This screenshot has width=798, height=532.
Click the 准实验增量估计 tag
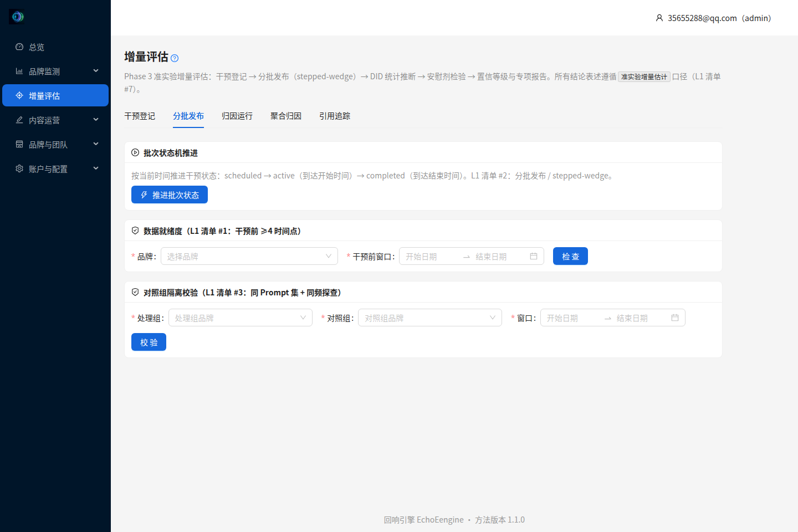(x=644, y=77)
